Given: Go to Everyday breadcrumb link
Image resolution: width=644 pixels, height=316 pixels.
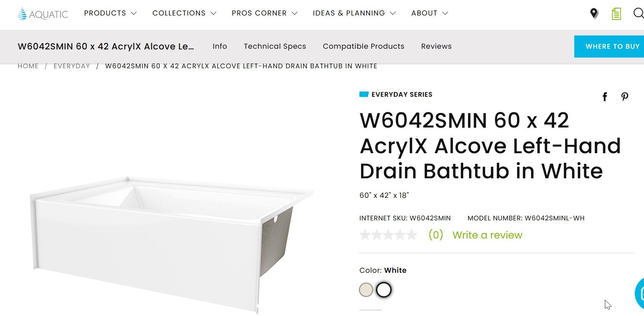Looking at the screenshot, I should point(72,66).
